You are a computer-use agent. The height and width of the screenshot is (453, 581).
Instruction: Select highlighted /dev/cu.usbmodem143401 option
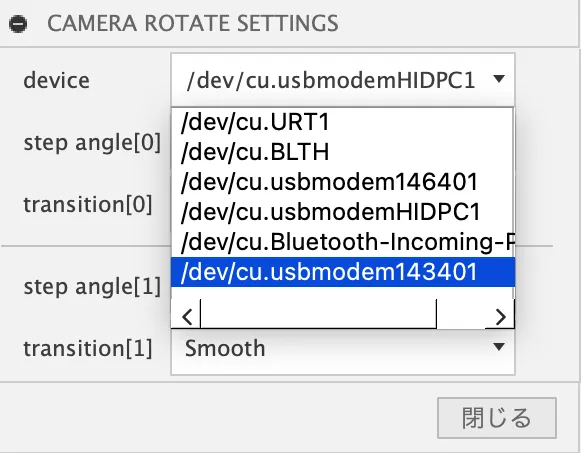[x=343, y=272]
